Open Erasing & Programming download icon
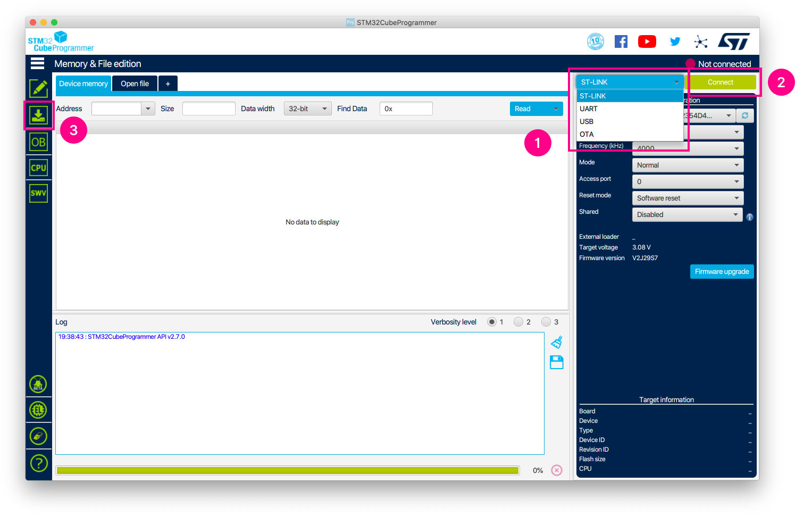The width and height of the screenshot is (812, 516). point(38,115)
